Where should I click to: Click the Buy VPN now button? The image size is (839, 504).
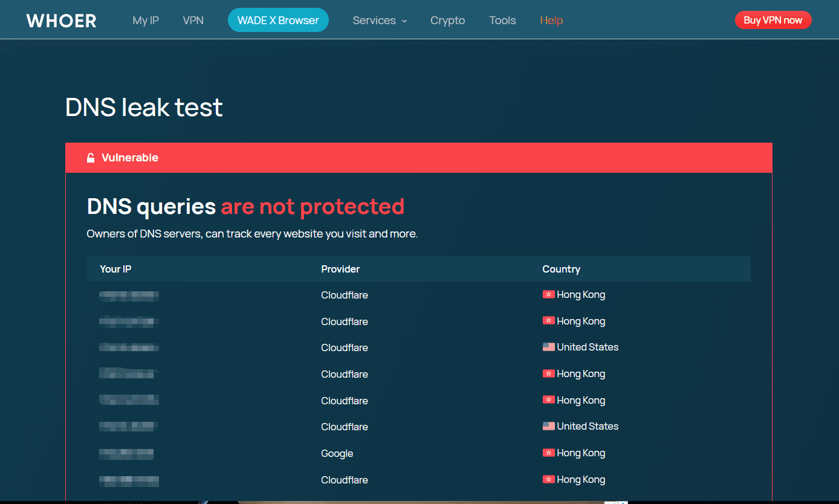click(x=773, y=20)
